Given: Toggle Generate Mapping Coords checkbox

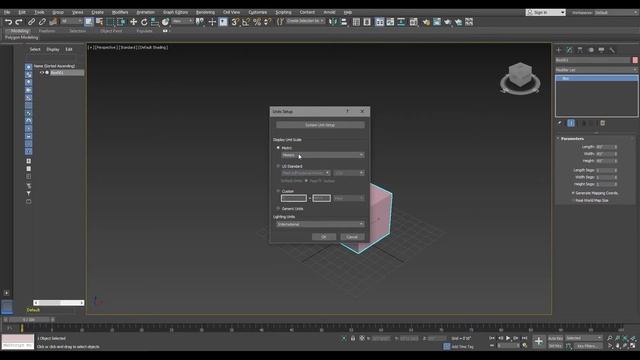Looking at the screenshot, I should tap(573, 193).
